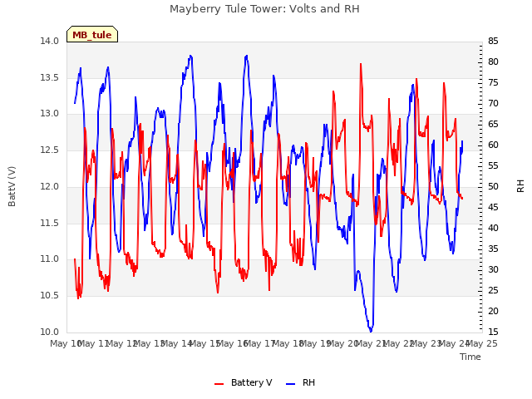Screen dimensions: 532x399
Task: Click the 55 right axis tick
Action: tap(493, 166)
